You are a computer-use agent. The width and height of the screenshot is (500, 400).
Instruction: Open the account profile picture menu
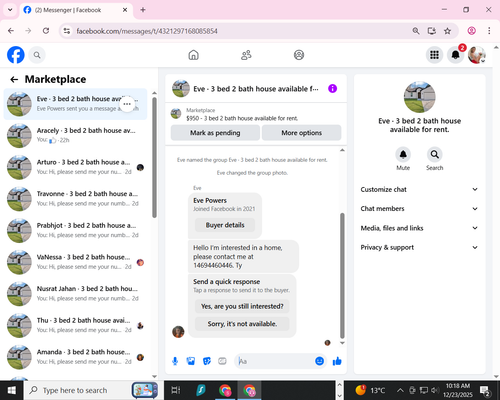[x=477, y=55]
